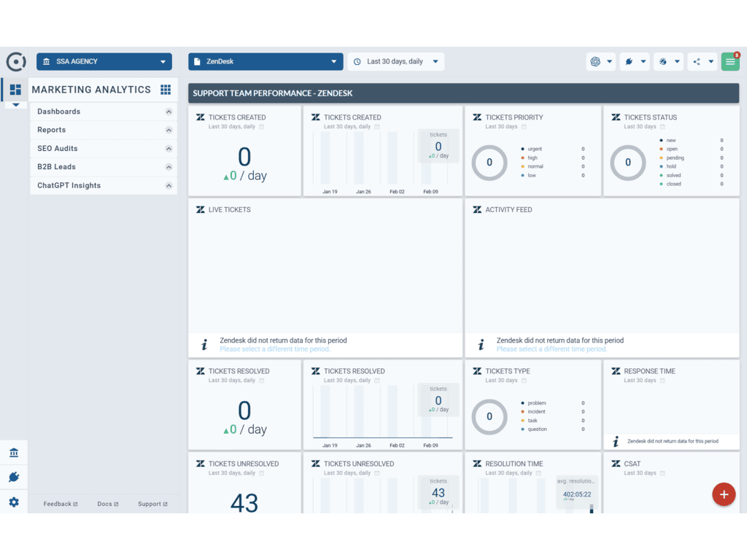747x560 pixels.
Task: Click the Support link in the footer
Action: point(152,503)
